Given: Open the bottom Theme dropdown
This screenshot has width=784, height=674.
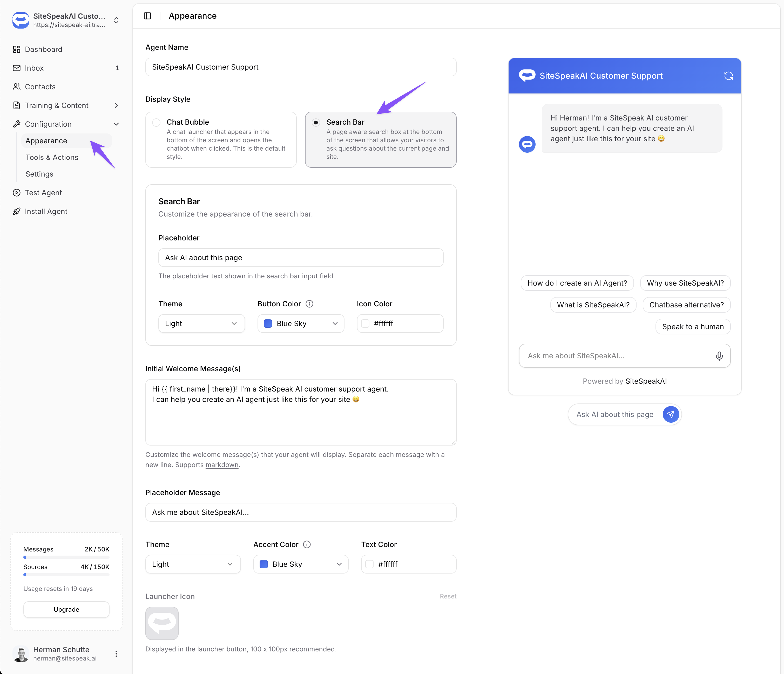Looking at the screenshot, I should 193,564.
